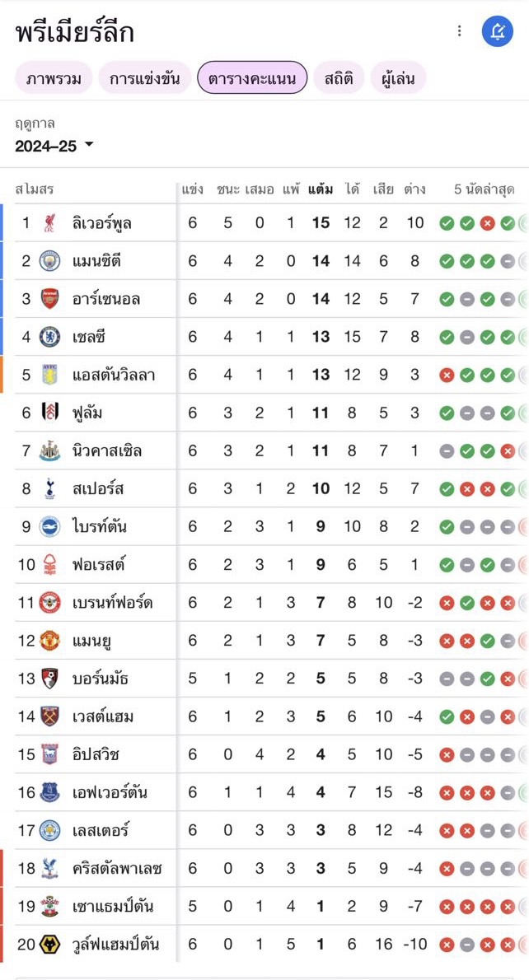
Task: Select the Wolverhampton wolf logo
Action: [x=50, y=945]
